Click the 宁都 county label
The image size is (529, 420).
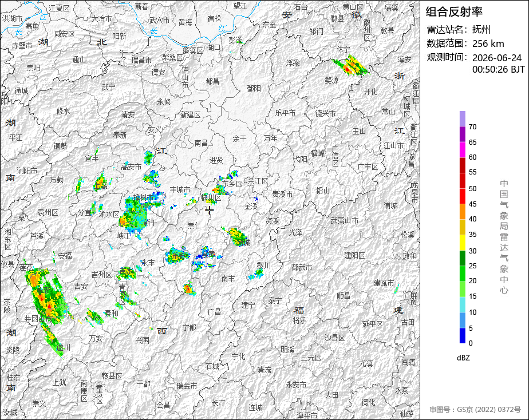click(x=189, y=327)
